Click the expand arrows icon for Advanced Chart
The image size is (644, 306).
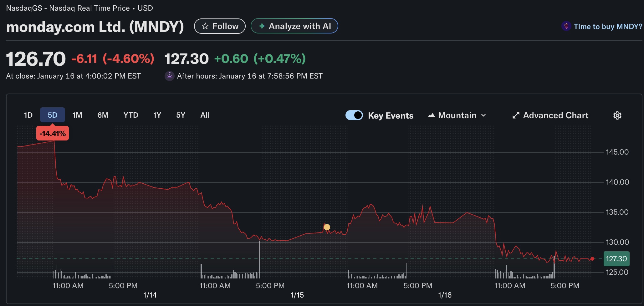(x=516, y=115)
